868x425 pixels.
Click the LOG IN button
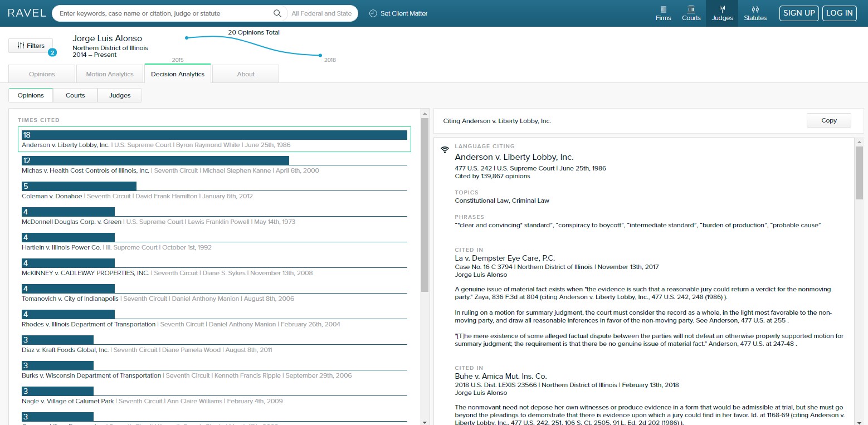pyautogui.click(x=839, y=13)
